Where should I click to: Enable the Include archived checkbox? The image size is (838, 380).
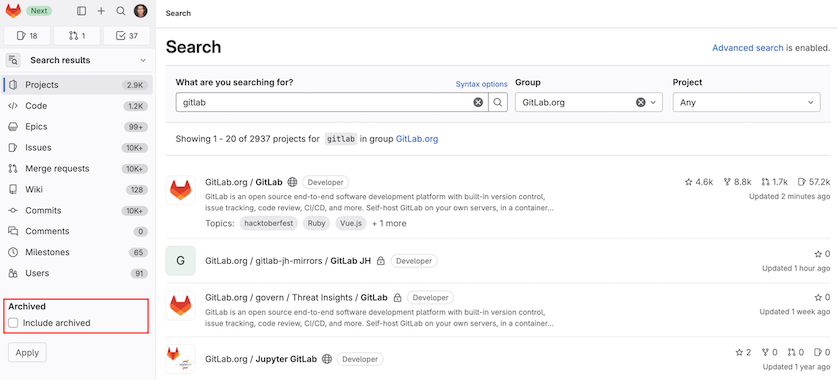[x=13, y=323]
